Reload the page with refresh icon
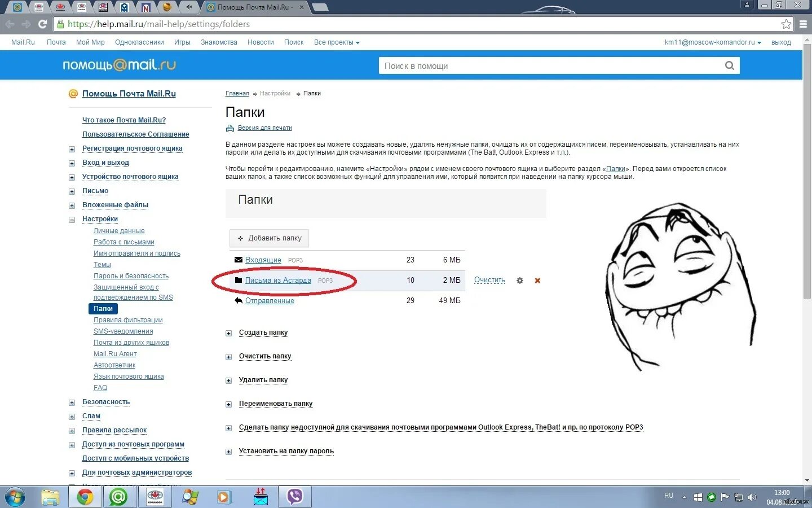This screenshot has width=812, height=508. coord(42,24)
